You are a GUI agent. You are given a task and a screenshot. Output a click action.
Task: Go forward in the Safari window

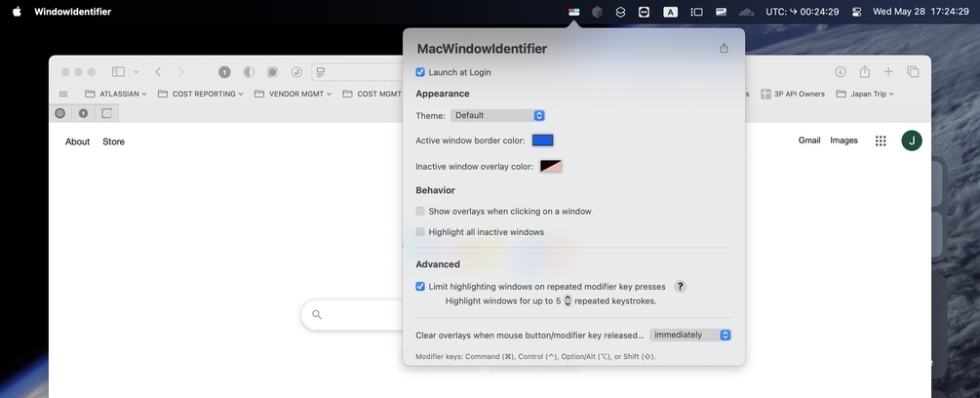(x=180, y=72)
